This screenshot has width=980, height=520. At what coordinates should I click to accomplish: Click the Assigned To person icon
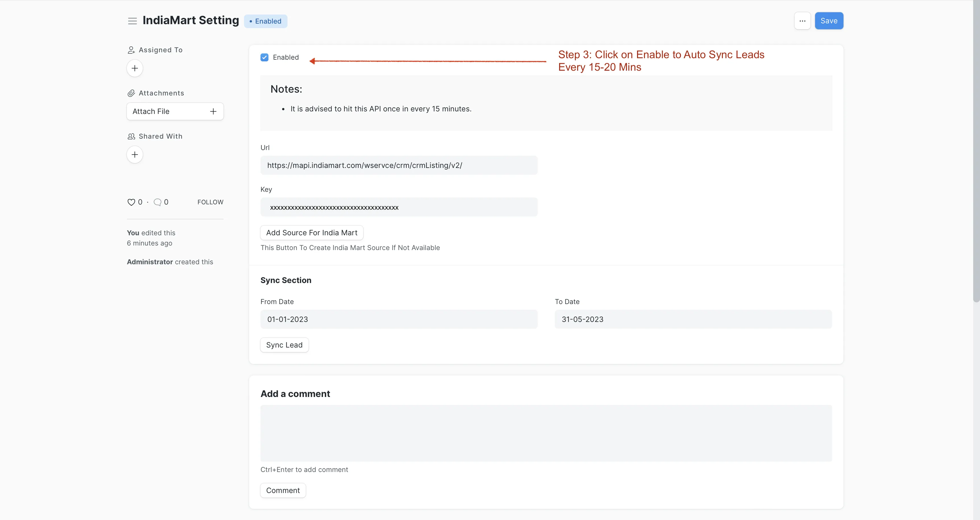(131, 50)
